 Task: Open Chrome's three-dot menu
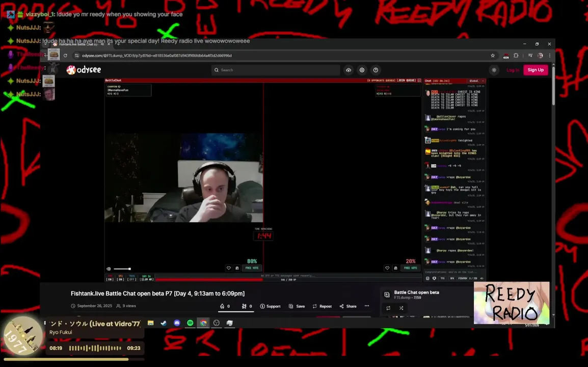click(x=549, y=56)
